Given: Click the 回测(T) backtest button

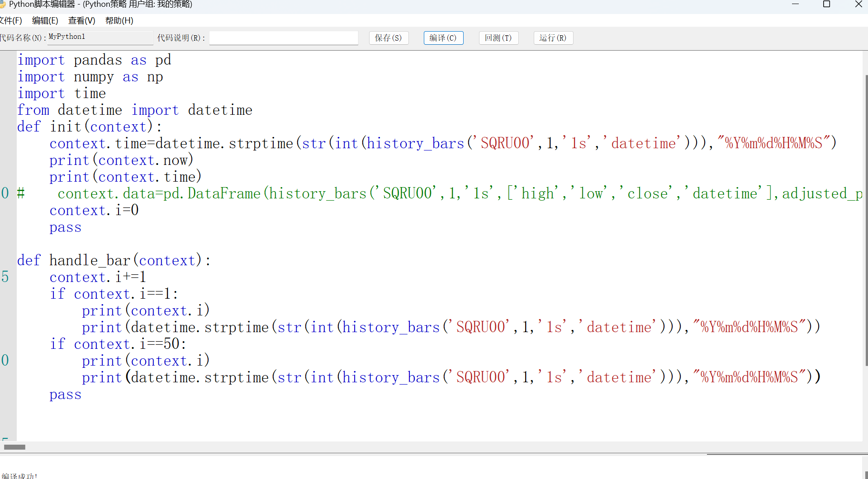Looking at the screenshot, I should tap(498, 38).
